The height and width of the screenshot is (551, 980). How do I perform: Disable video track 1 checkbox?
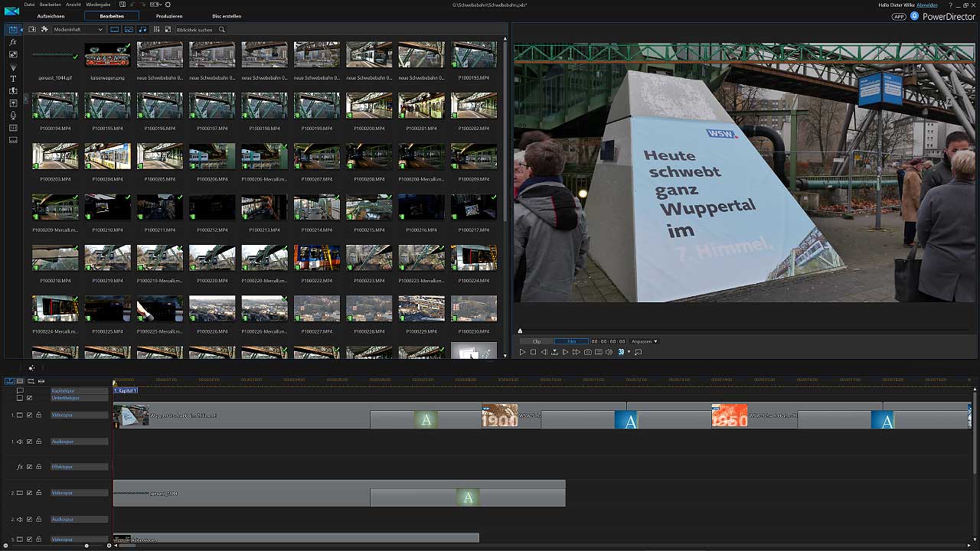[29, 416]
